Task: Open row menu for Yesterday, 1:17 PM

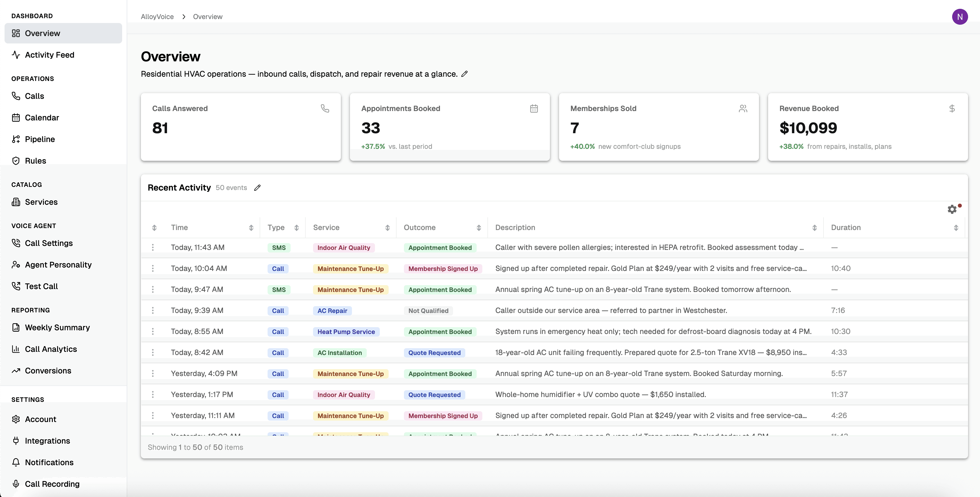Action: 153,394
